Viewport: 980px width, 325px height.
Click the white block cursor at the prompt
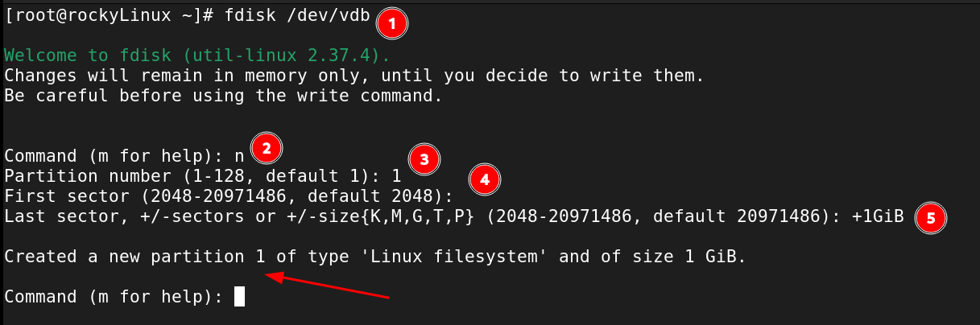pyautogui.click(x=239, y=297)
